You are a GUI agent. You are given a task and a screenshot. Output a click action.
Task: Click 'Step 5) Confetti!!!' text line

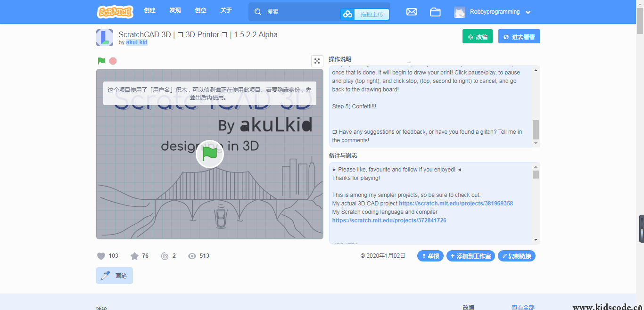354,106
